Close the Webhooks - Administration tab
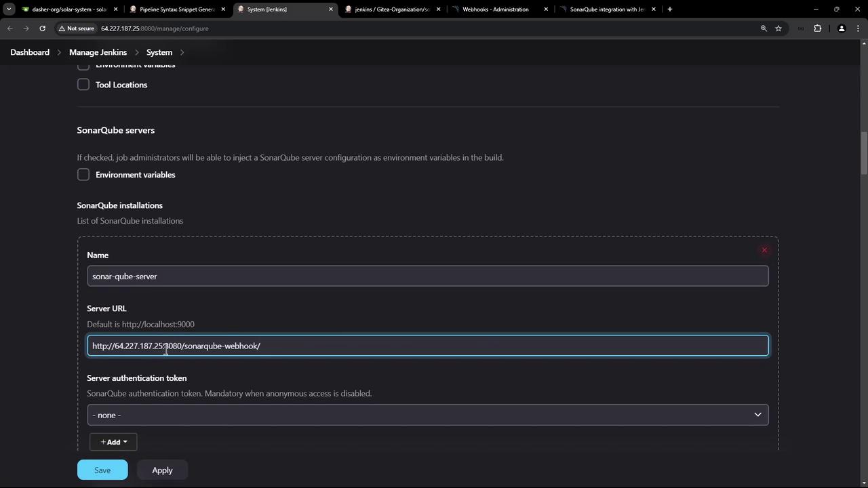The width and height of the screenshot is (868, 488). 546,9
